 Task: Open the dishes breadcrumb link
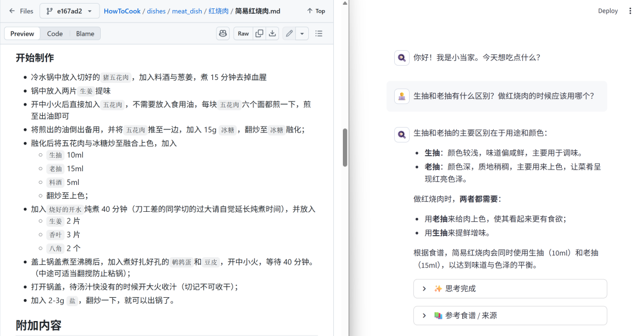[x=156, y=11]
